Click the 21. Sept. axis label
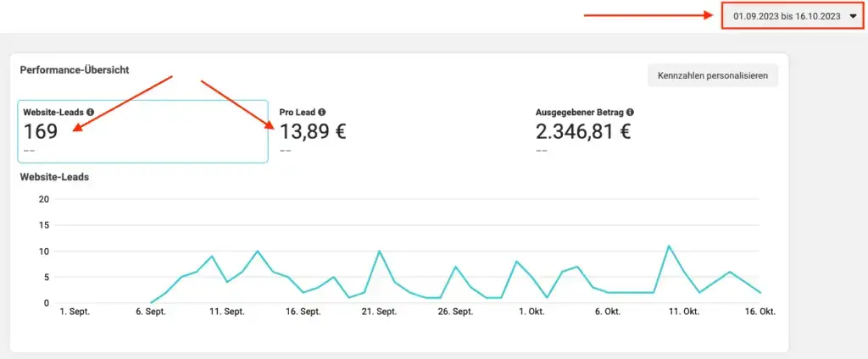 coord(380,312)
